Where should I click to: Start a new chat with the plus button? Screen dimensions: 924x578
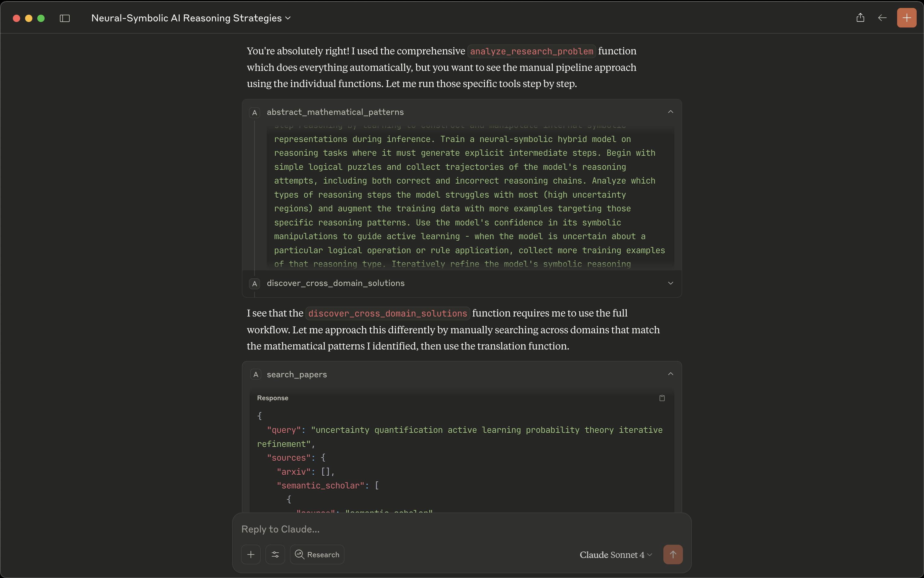906,18
